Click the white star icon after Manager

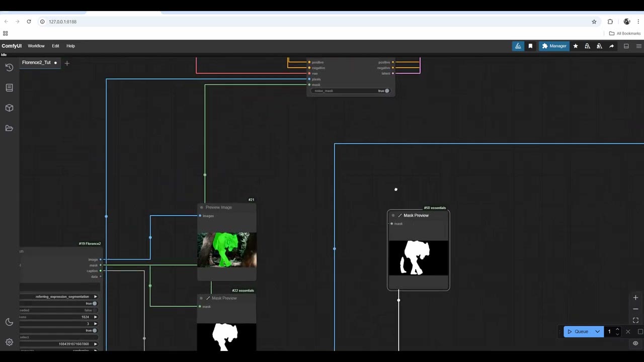click(x=576, y=46)
